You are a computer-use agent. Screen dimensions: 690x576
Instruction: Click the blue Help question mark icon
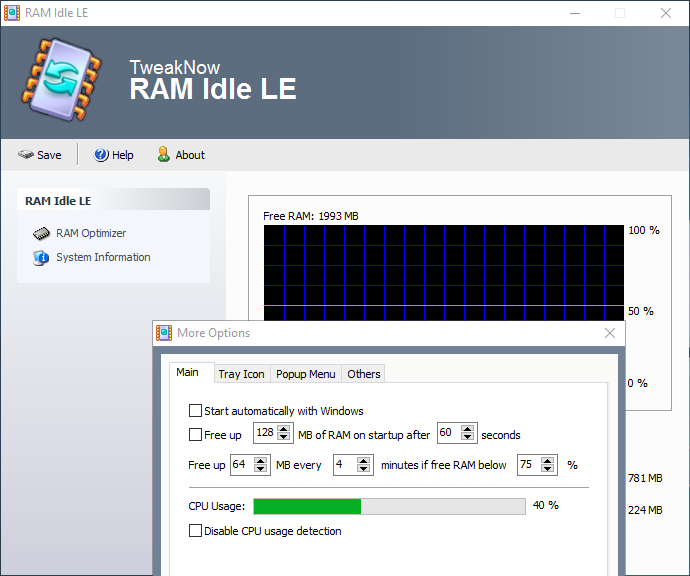tap(101, 154)
